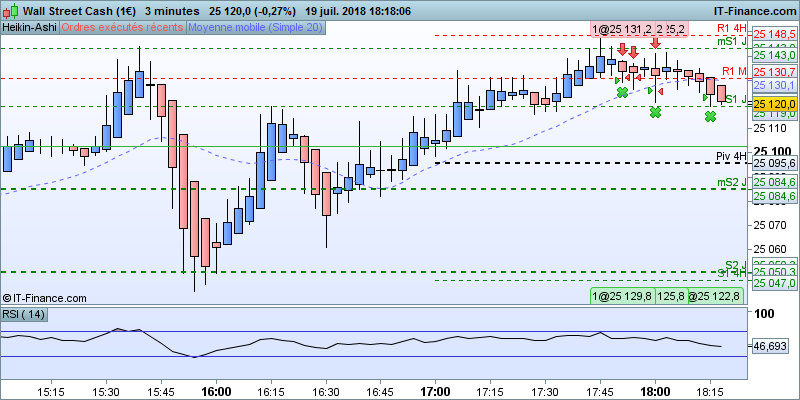Image resolution: width=800 pixels, height=400 pixels.
Task: Click the 16:45 time axis label
Action: [x=381, y=391]
